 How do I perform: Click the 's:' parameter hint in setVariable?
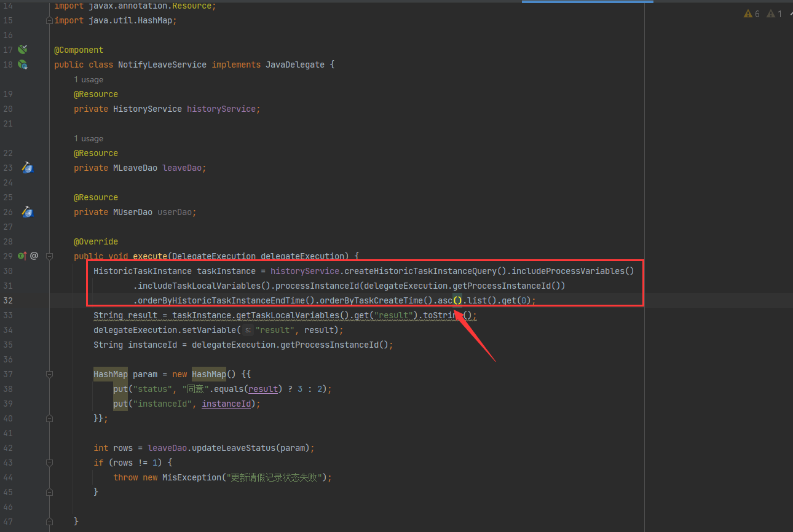tap(248, 330)
